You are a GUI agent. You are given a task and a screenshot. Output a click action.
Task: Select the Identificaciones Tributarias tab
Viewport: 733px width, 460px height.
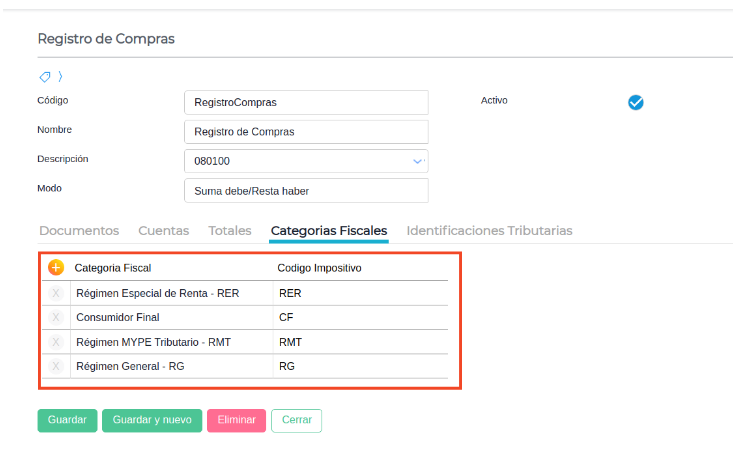489,231
